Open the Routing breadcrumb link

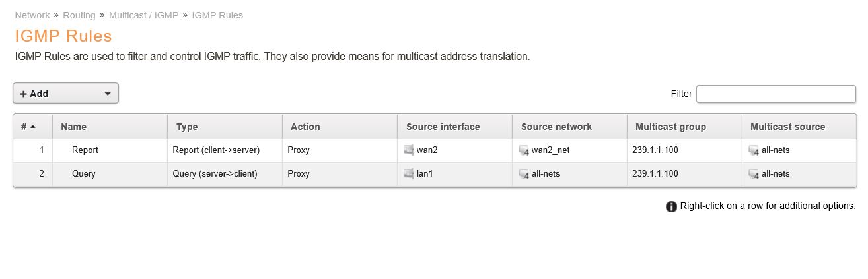coord(79,15)
